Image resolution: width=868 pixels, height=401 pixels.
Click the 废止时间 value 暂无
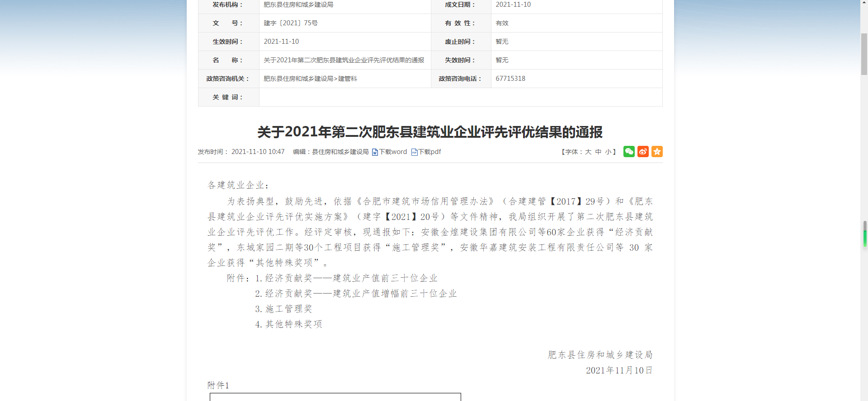coord(502,42)
